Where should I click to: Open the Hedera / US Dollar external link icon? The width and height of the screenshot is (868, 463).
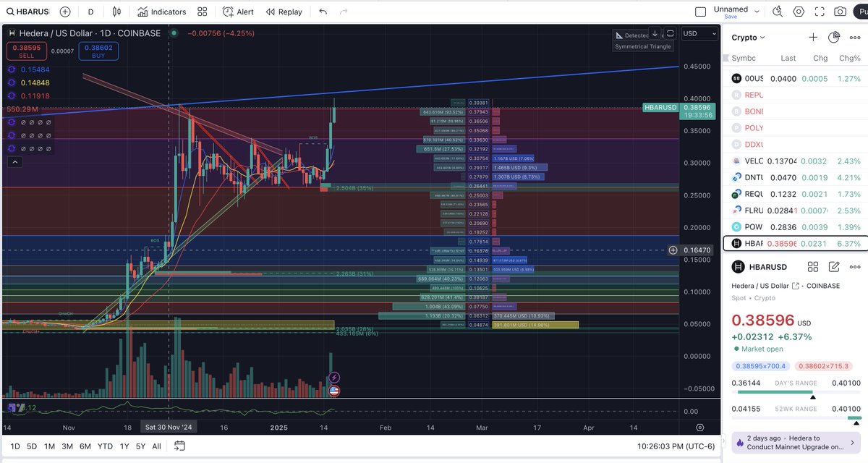click(796, 286)
